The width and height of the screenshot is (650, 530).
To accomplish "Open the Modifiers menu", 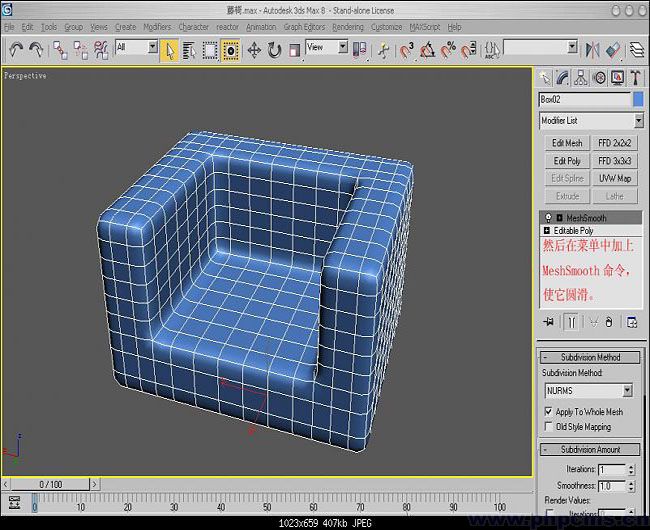I will coord(157,27).
